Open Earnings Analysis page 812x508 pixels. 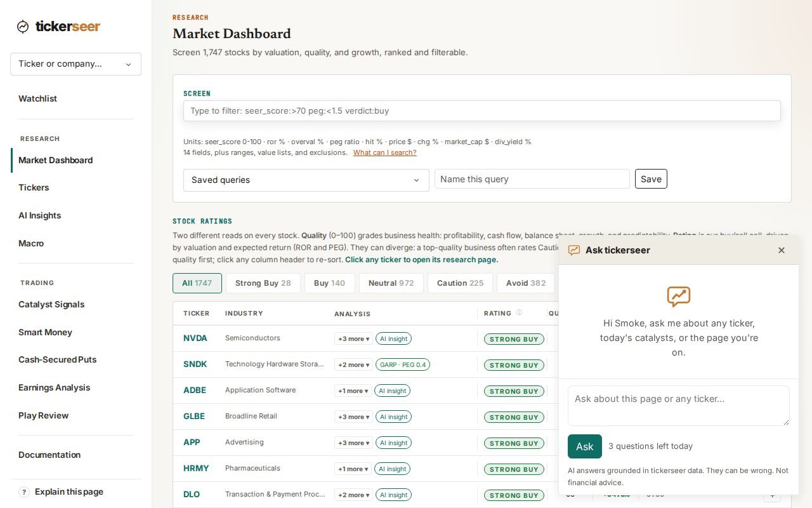pyautogui.click(x=54, y=387)
